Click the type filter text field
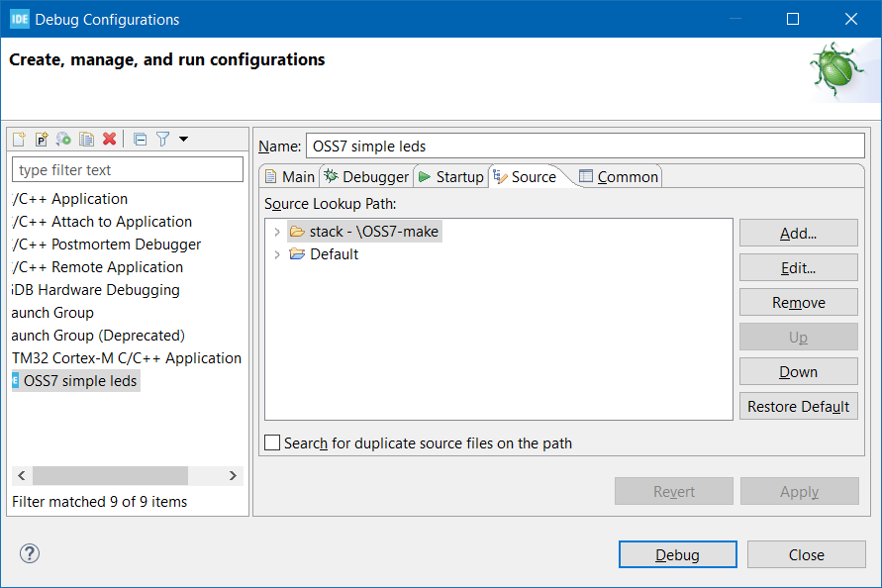 [128, 170]
